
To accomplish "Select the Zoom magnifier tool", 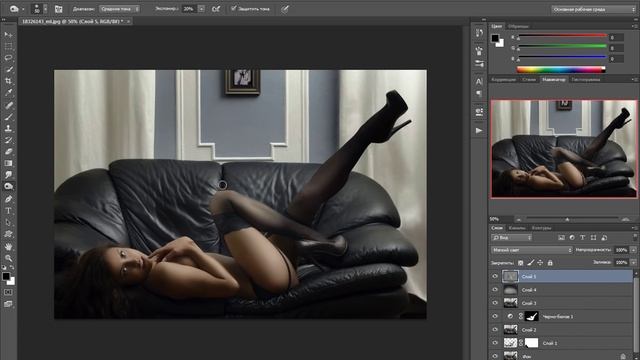I will pyautogui.click(x=8, y=258).
